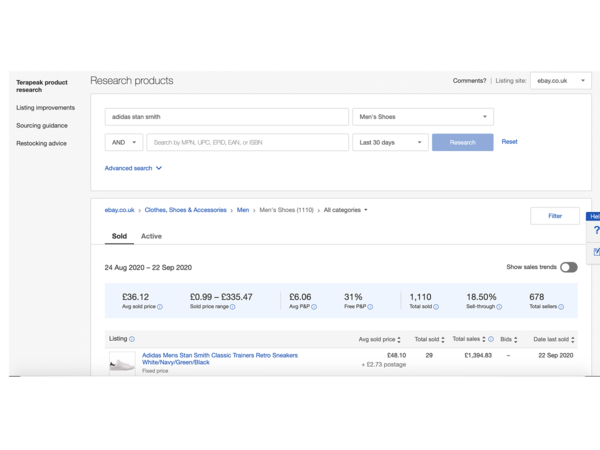
Task: Click the Reset link
Action: tap(509, 142)
